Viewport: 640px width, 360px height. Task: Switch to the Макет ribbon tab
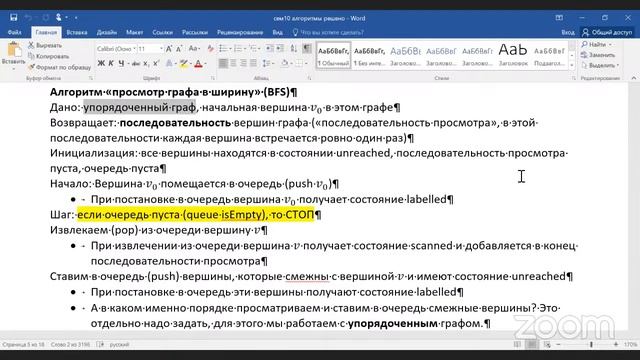pyautogui.click(x=134, y=32)
